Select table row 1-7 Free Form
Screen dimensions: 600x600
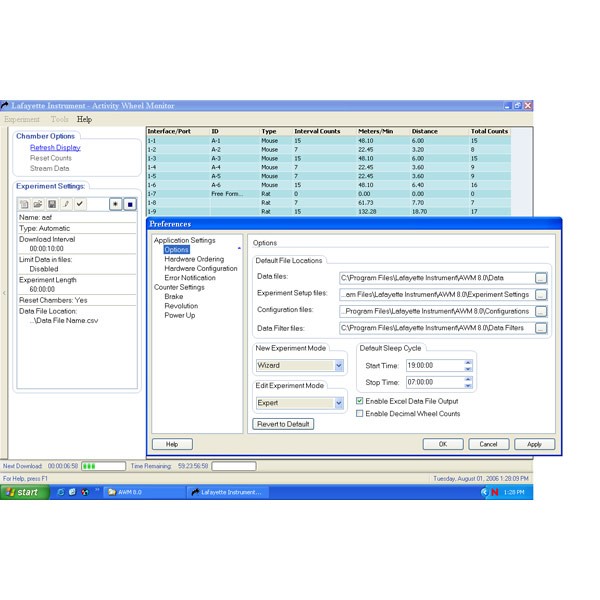tap(329, 194)
